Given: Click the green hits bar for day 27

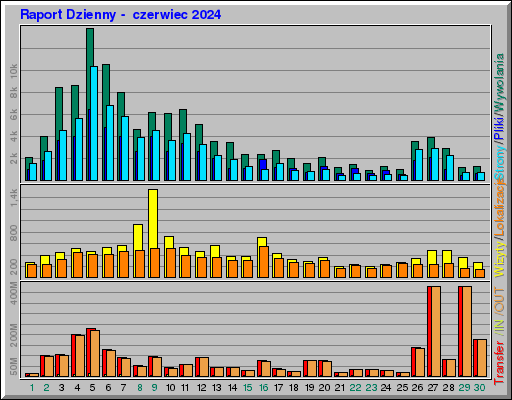Looking at the screenshot, I should (431, 142).
